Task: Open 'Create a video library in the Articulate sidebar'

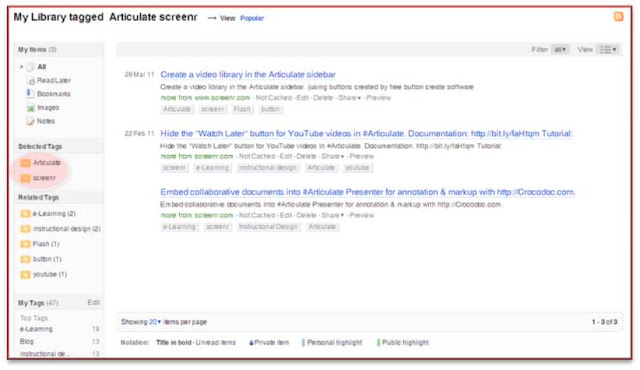Action: tap(248, 75)
